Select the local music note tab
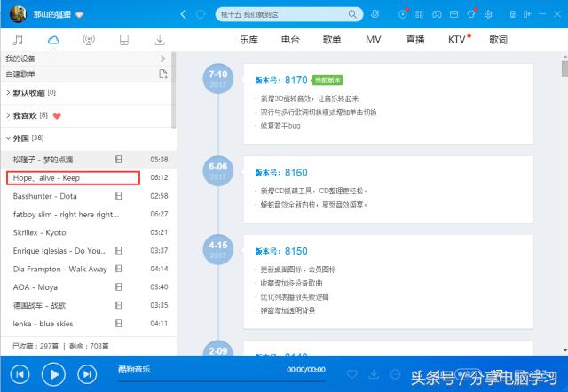 click(18, 40)
